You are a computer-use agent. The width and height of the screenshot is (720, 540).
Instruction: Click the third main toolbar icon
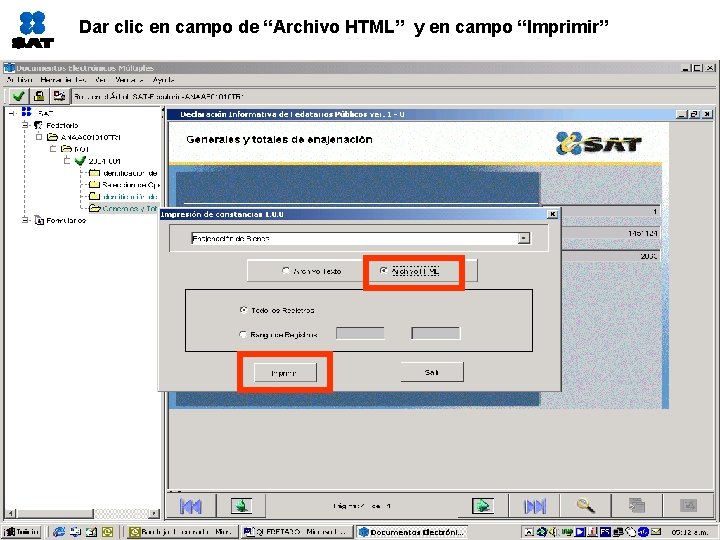(x=59, y=96)
